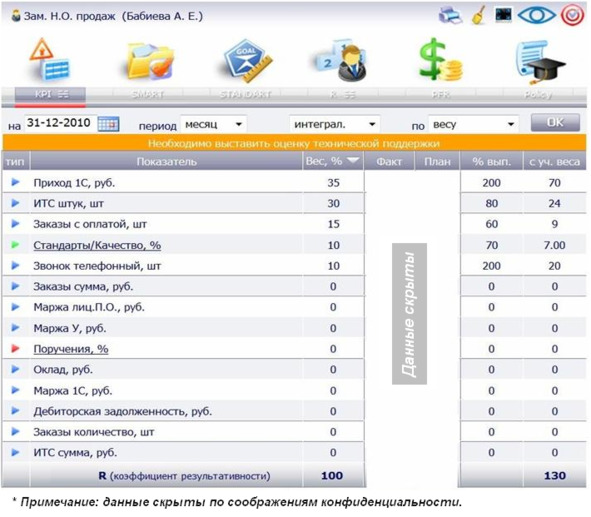Open the calendar date picker icon

(x=109, y=124)
